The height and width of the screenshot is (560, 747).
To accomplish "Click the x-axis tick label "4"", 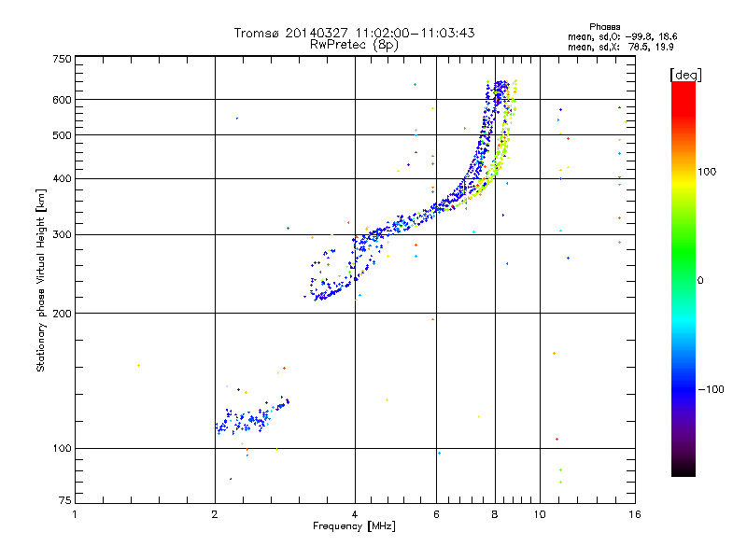I will point(355,514).
